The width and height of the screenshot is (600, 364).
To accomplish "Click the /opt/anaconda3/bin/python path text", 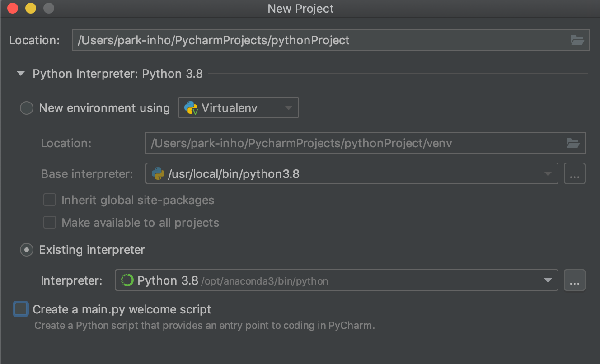I will pos(265,281).
